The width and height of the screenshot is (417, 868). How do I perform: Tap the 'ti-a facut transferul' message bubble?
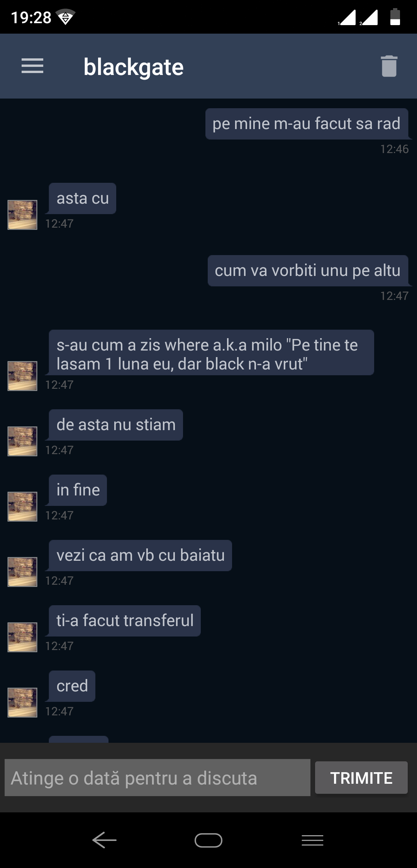point(125,621)
